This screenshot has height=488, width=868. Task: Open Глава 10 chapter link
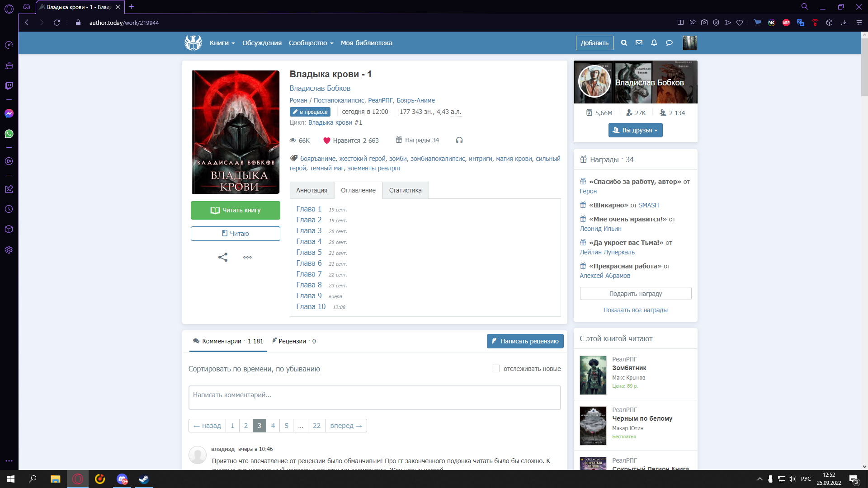coord(311,306)
